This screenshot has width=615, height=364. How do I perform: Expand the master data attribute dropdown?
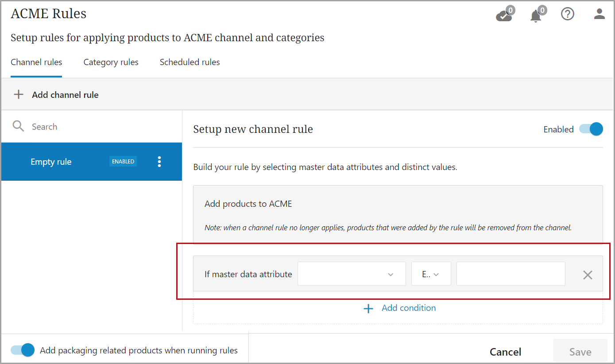tap(352, 274)
